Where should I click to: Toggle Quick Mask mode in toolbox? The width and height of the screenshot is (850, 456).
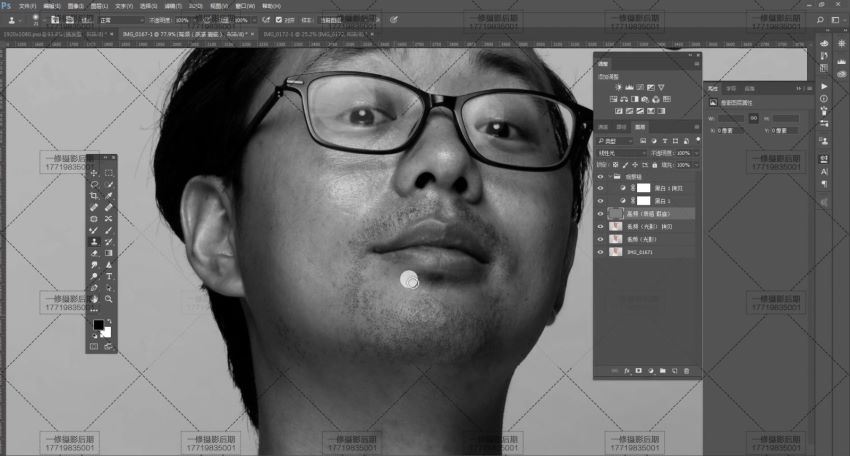(94, 346)
